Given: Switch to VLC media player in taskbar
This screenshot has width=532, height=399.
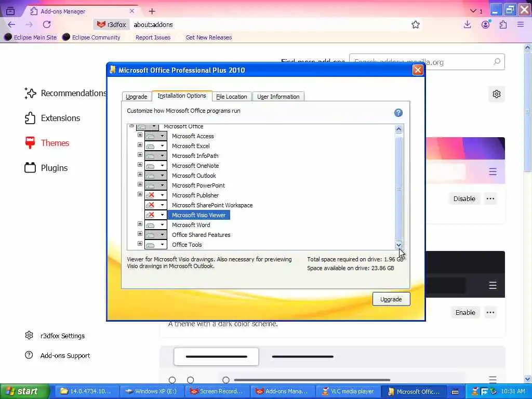Looking at the screenshot, I should click(x=348, y=392).
